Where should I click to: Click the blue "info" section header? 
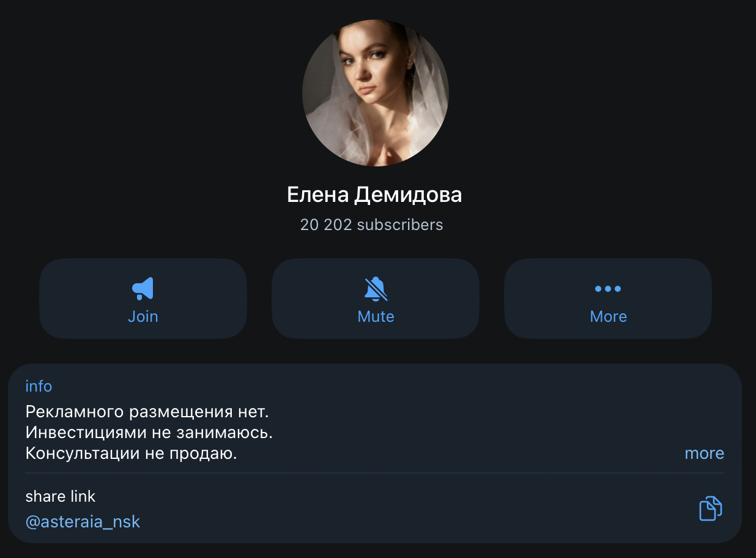pos(39,386)
